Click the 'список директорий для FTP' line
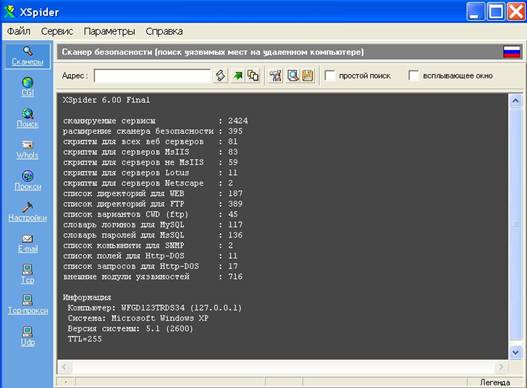The width and height of the screenshot is (527, 388). (153, 204)
